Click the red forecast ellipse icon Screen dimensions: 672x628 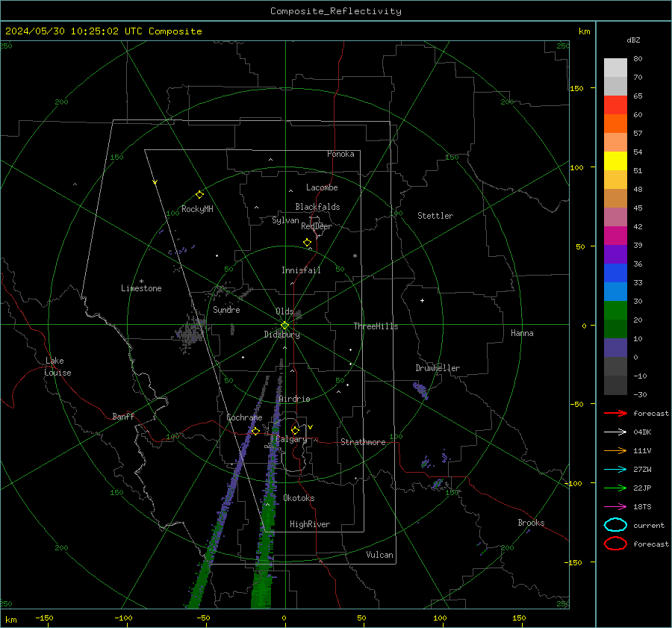point(615,544)
